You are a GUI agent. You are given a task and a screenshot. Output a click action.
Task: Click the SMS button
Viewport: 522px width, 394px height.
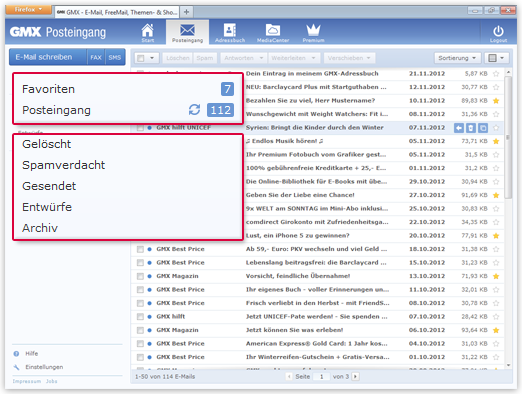115,57
